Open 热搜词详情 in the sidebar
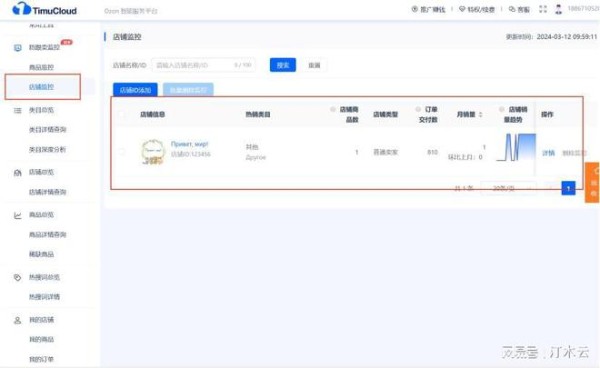This screenshot has height=368, width=600. click(x=44, y=297)
